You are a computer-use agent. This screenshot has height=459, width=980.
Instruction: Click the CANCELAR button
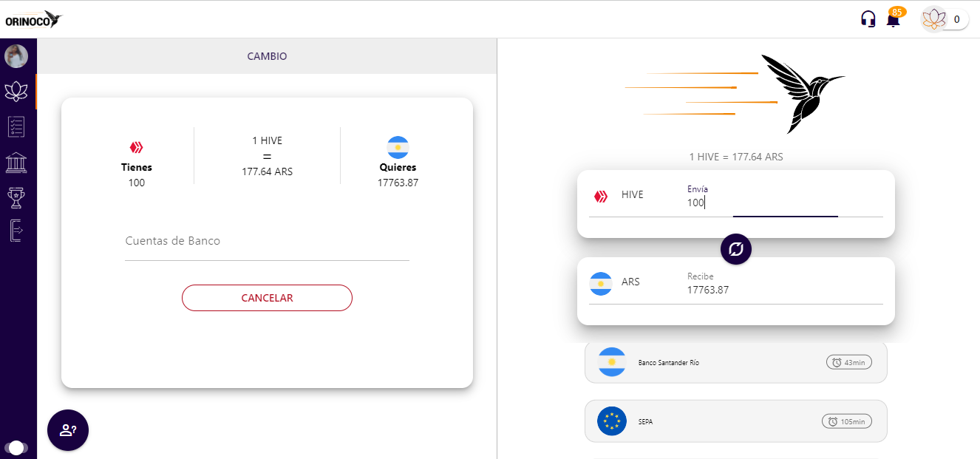point(267,298)
